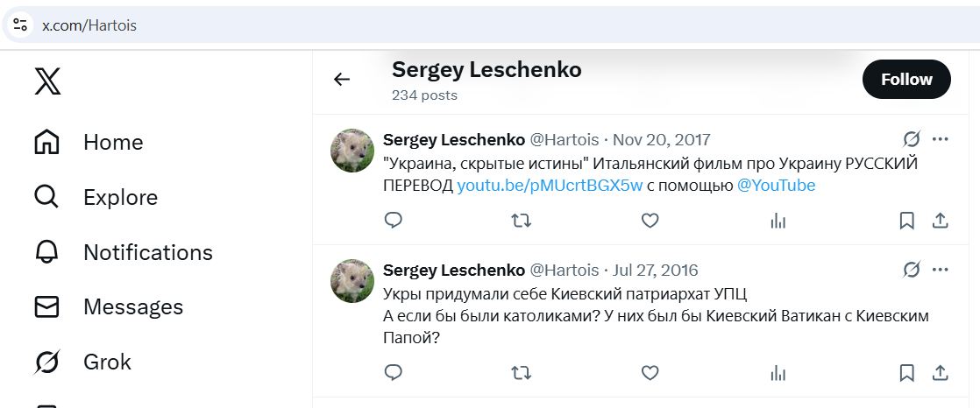Open the youtu.be/pMUcrtBGX5w link
The width and height of the screenshot is (980, 408).
(x=550, y=185)
